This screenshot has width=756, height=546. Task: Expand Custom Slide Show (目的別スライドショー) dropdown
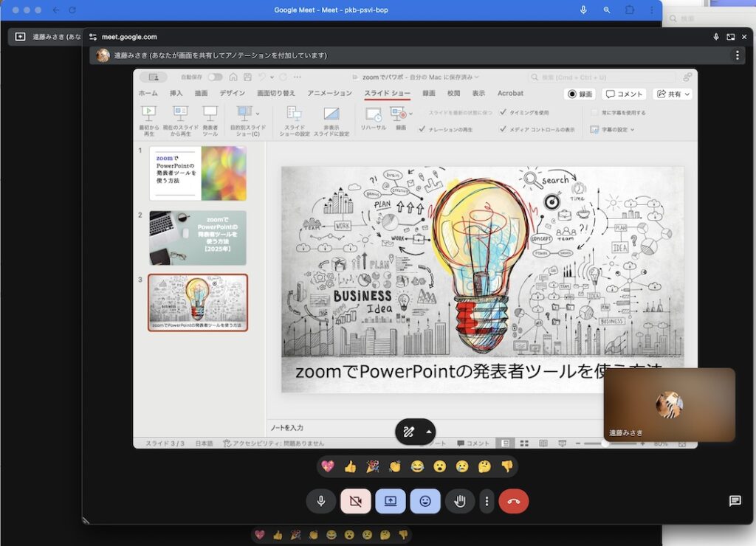(x=258, y=114)
